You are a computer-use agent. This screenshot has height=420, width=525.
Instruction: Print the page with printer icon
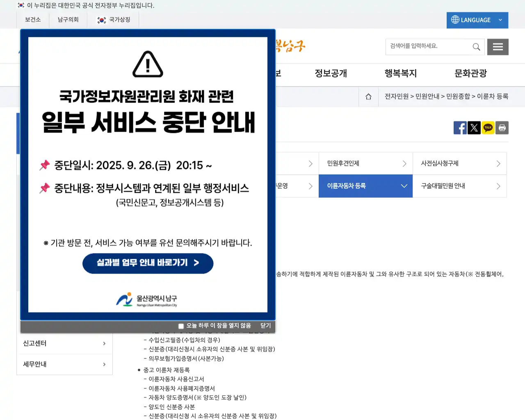click(502, 128)
